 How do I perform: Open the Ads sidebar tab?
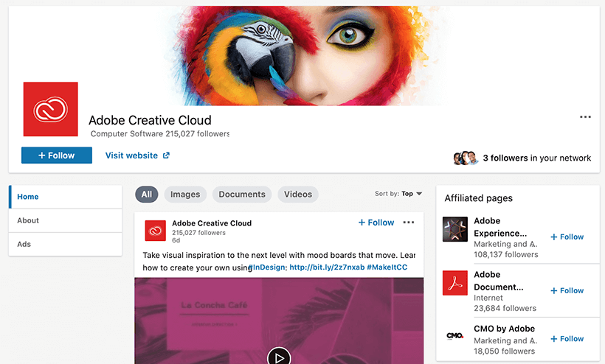point(65,244)
